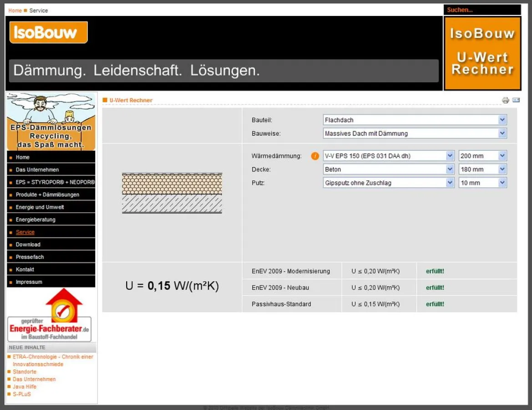
Task: Click the IsoBouw U-Wert Rechner badge
Action: tap(482, 53)
